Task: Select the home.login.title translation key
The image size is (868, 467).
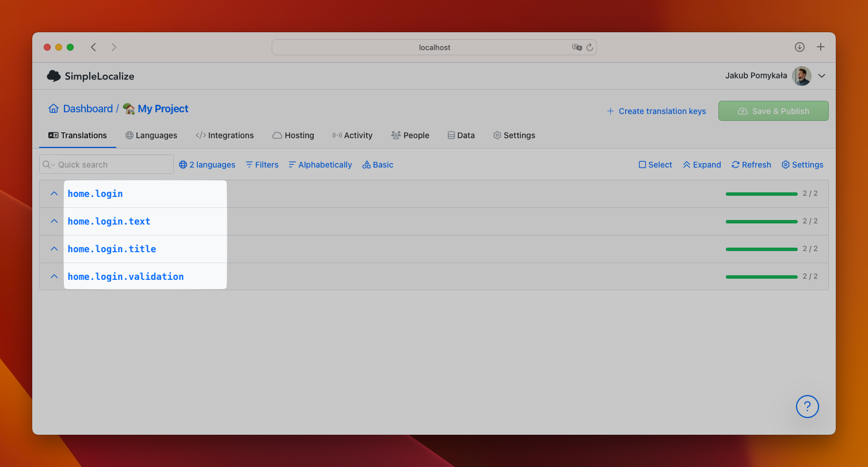Action: [x=112, y=249]
